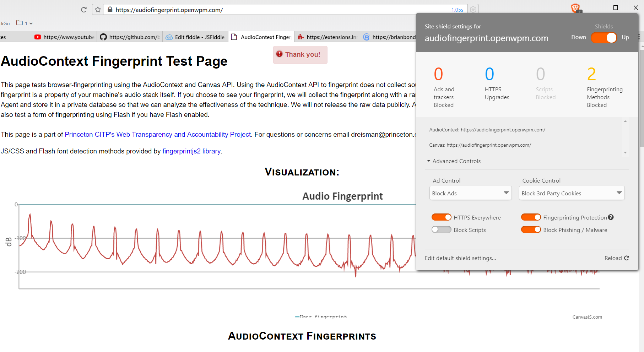Toggle Block Phishing / Malware switch
Viewport: 644px width, 352px height.
coord(531,229)
